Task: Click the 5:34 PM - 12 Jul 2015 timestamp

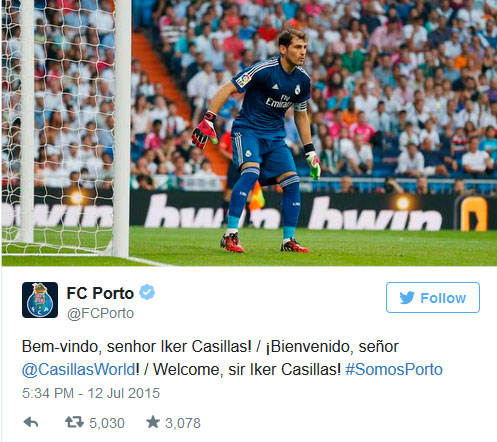Action: (91, 393)
